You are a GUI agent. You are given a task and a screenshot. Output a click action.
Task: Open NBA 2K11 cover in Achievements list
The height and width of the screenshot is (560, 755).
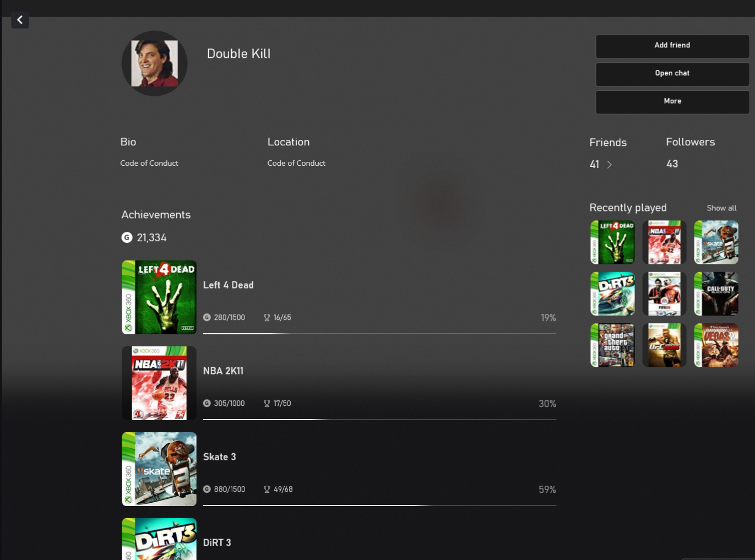159,383
